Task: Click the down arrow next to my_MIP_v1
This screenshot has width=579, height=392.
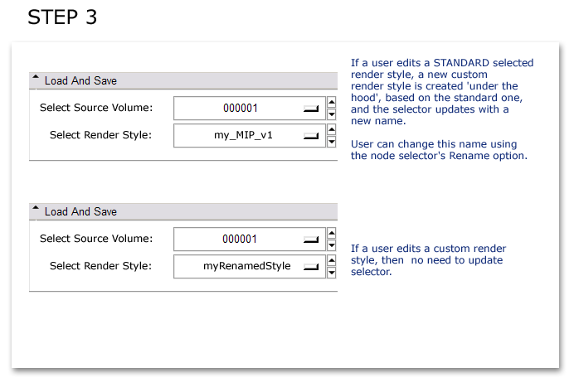Action: (332, 142)
